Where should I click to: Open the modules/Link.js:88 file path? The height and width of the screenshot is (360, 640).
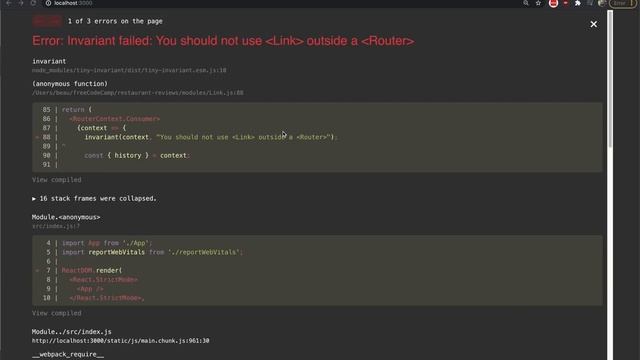coord(138,93)
